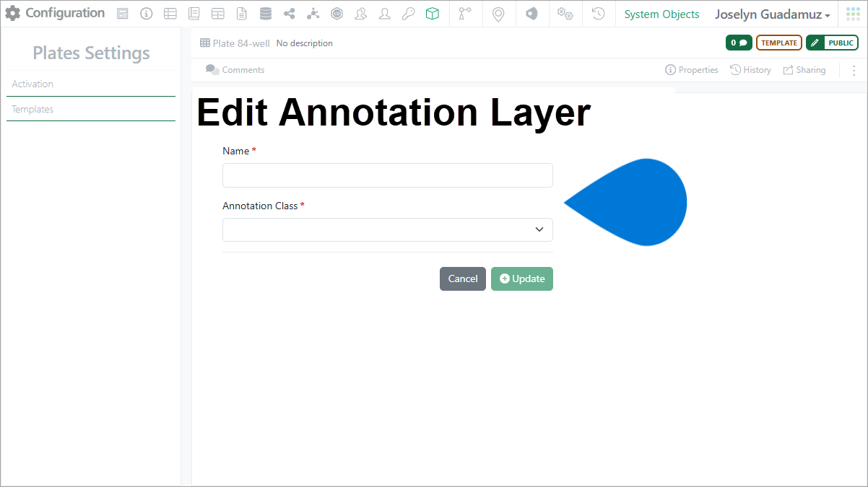Viewport: 868px width, 487px height.
Task: Click the PUBLIC edit badge
Action: (832, 43)
